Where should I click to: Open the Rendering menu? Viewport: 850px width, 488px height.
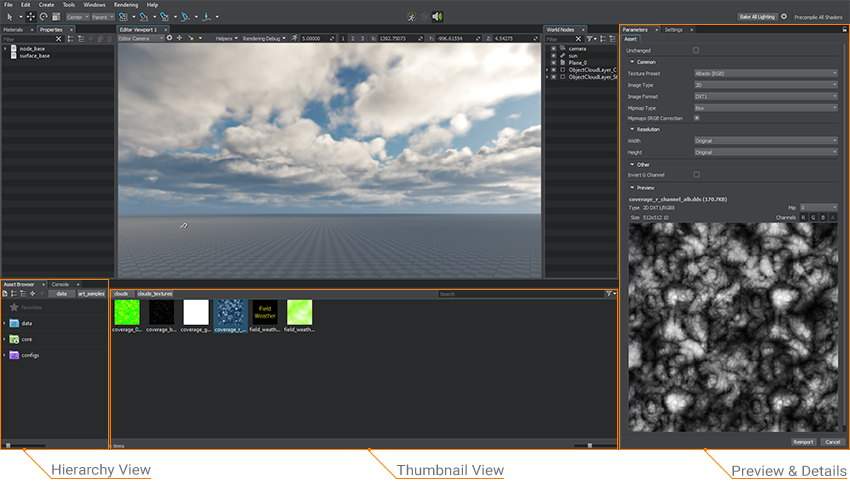[x=126, y=5]
